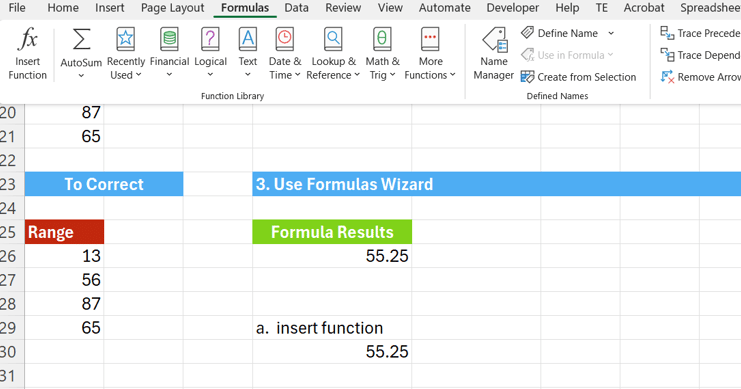Open the Insert Function dialog
The image size is (741, 389).
click(x=27, y=53)
